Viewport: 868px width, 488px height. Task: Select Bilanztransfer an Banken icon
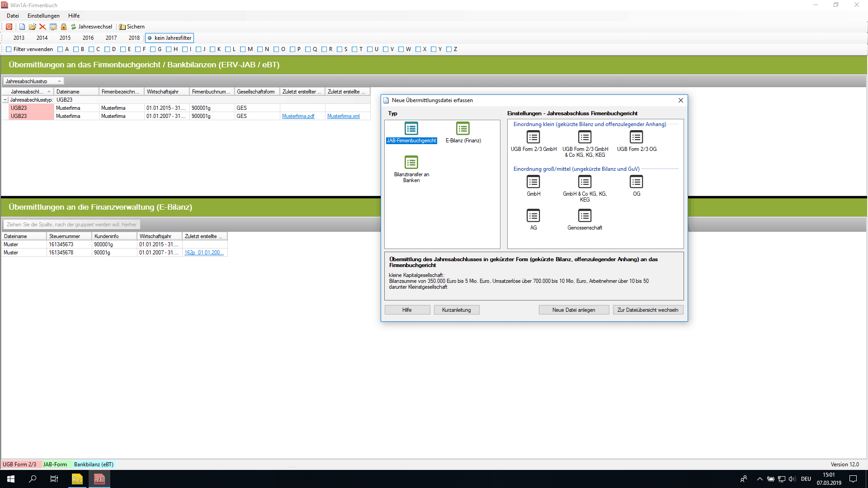(411, 162)
